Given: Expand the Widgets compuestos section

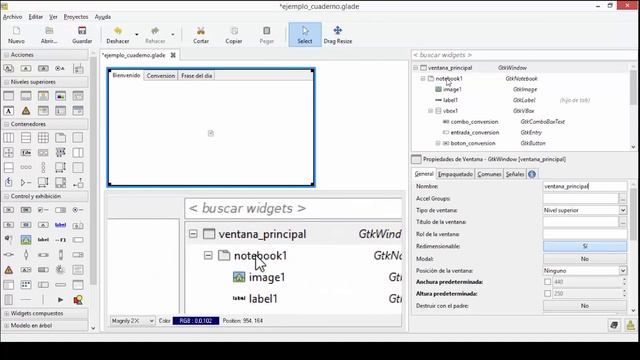Looking at the screenshot, I should coord(45,313).
